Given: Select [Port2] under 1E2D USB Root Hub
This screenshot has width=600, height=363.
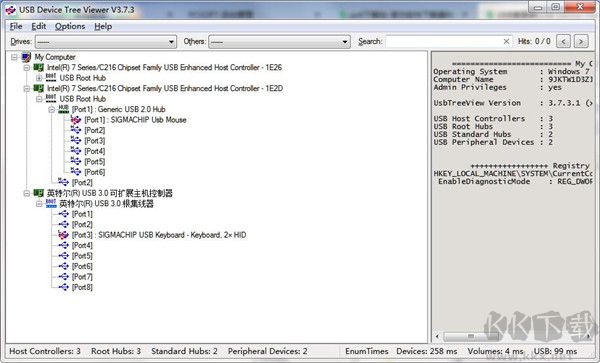Looking at the screenshot, I should point(82,182).
